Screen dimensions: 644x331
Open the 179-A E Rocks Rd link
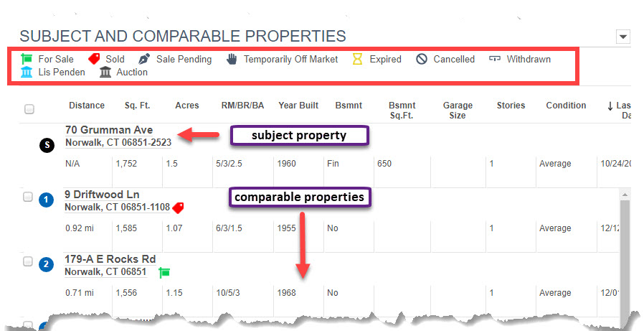pos(110,259)
